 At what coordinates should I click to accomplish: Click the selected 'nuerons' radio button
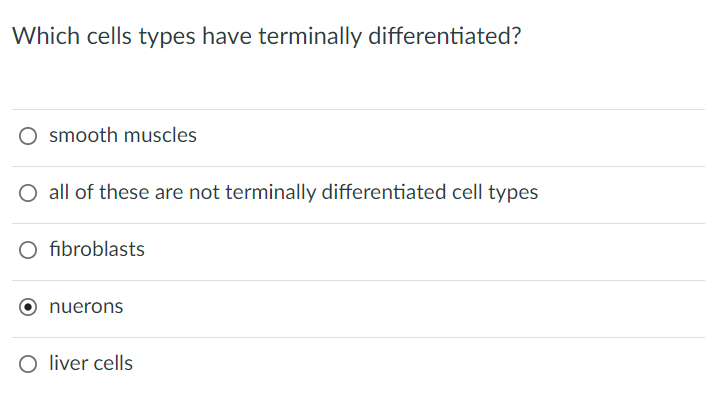(x=28, y=307)
